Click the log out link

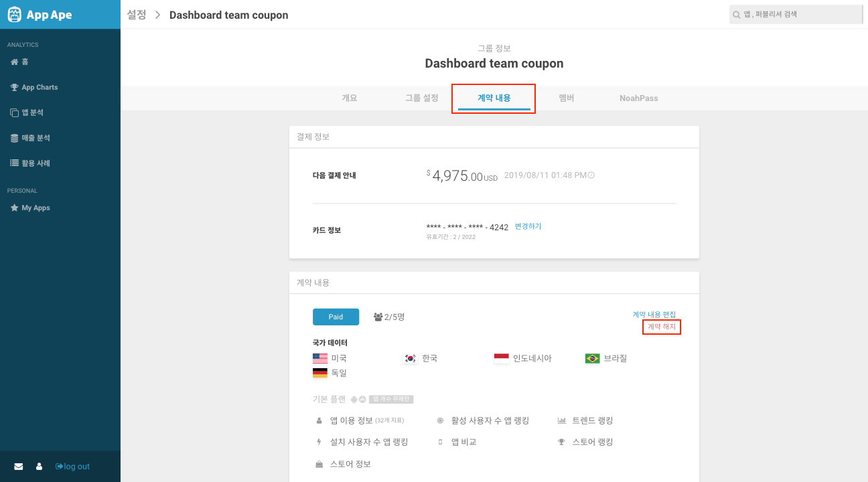(x=72, y=467)
